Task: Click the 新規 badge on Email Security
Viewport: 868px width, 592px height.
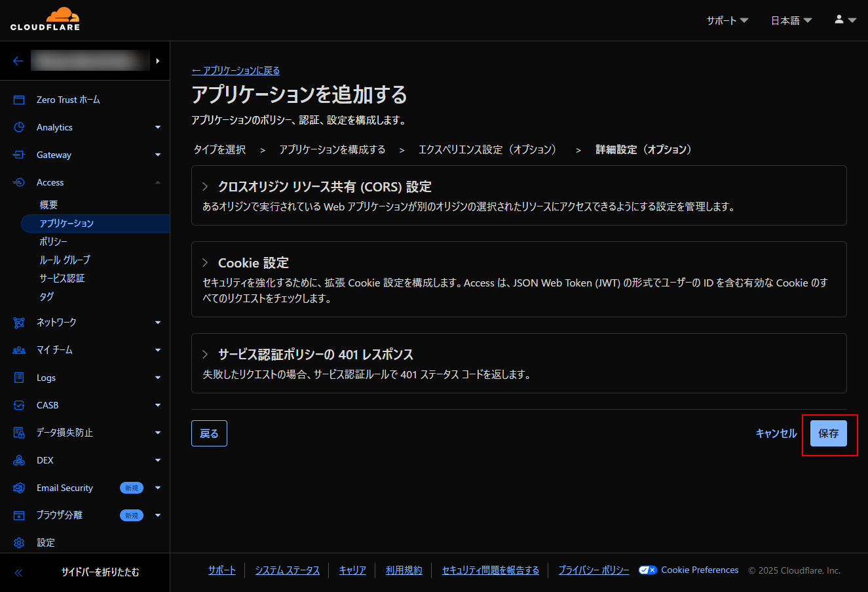Action: click(132, 488)
